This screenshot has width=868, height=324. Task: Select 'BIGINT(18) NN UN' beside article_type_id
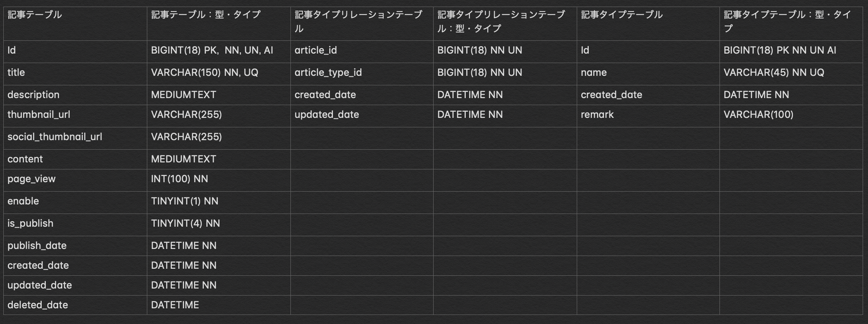505,74
